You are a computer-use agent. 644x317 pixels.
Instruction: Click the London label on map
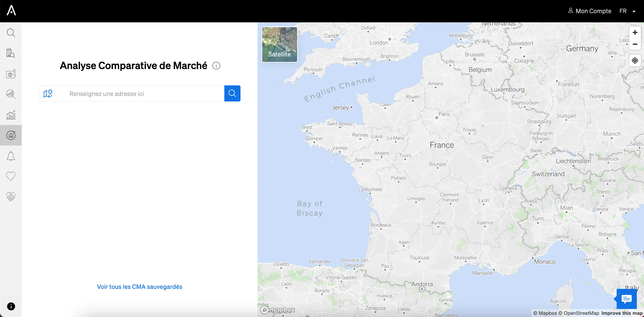point(379,43)
